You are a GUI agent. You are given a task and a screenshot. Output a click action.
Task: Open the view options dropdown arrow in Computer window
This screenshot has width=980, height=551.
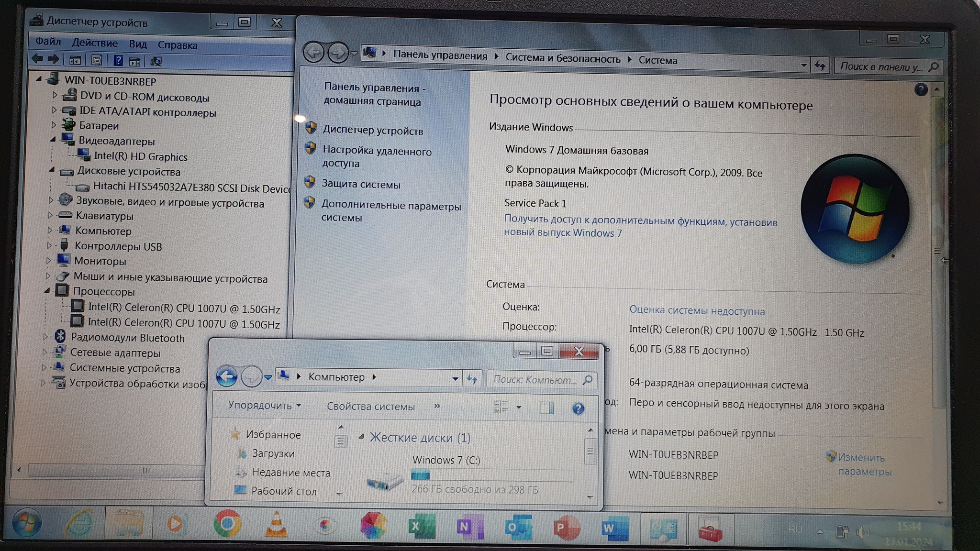pos(519,408)
